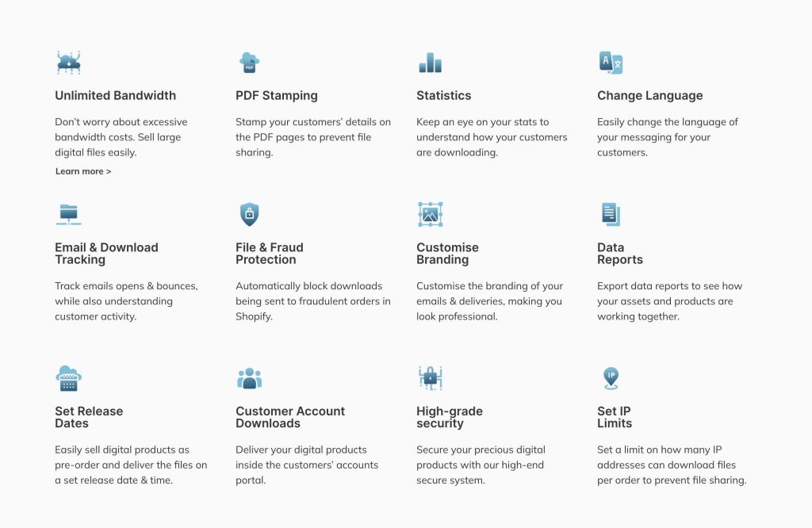The width and height of the screenshot is (812, 528).
Task: Click the Set IP Limits pin icon
Action: pyautogui.click(x=611, y=378)
